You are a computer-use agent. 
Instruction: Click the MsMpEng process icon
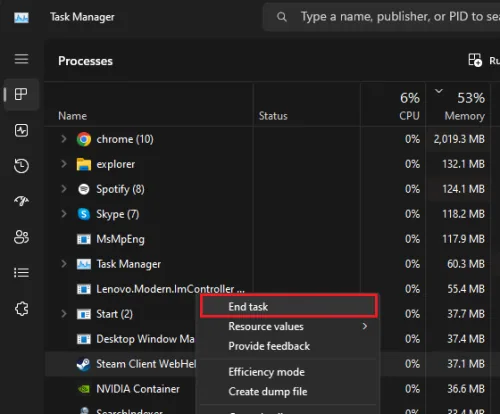84,239
